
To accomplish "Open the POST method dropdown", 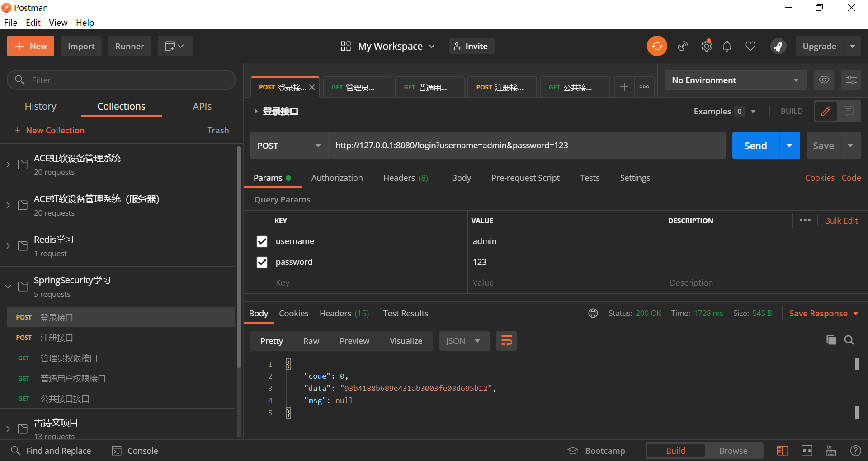I will pos(289,146).
